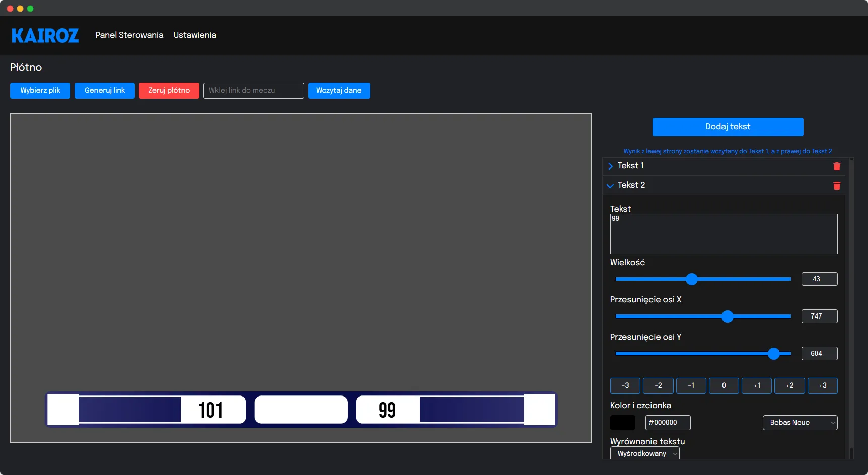Click Wczytaj dane button
The height and width of the screenshot is (475, 868).
click(x=339, y=91)
